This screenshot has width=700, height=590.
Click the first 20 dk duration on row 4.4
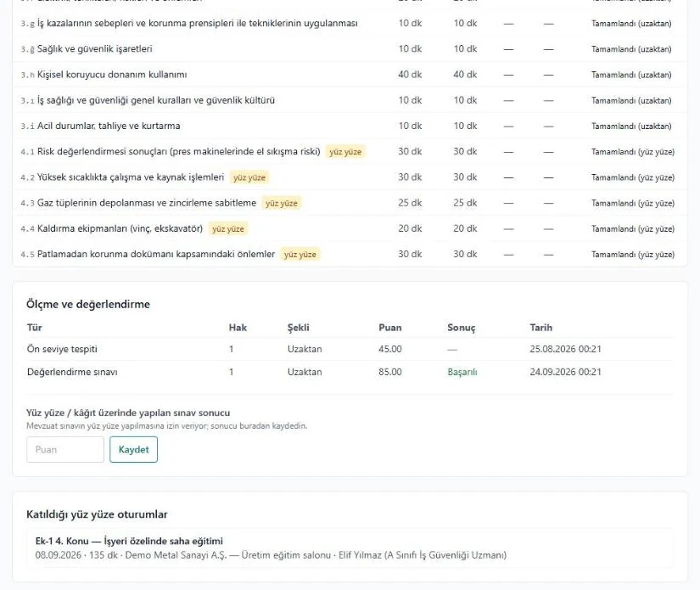pos(410,228)
